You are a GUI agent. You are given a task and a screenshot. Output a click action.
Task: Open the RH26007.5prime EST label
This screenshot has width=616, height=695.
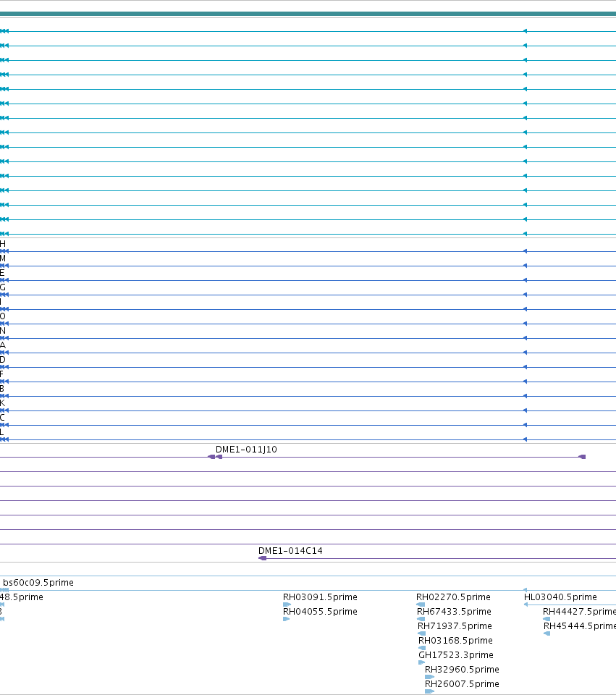462,684
